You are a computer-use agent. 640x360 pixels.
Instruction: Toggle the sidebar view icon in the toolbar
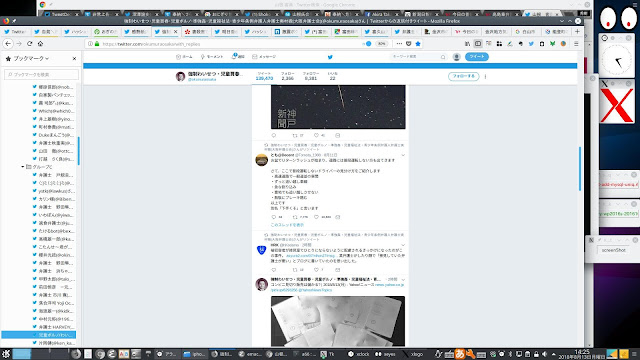[x=478, y=44]
